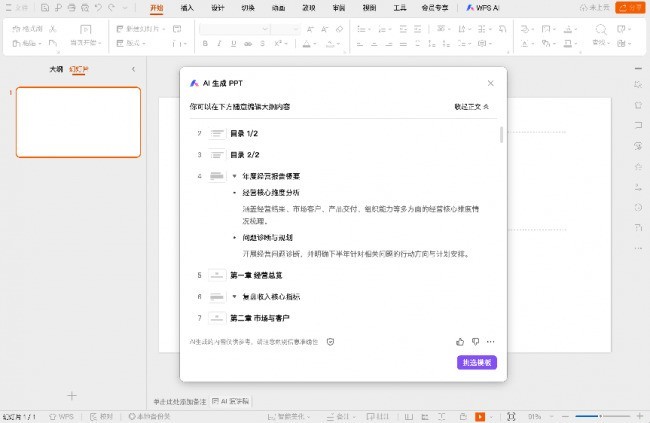The image size is (650, 423).
Task: Toggle the 收起正文 collapse body link
Action: point(471,107)
